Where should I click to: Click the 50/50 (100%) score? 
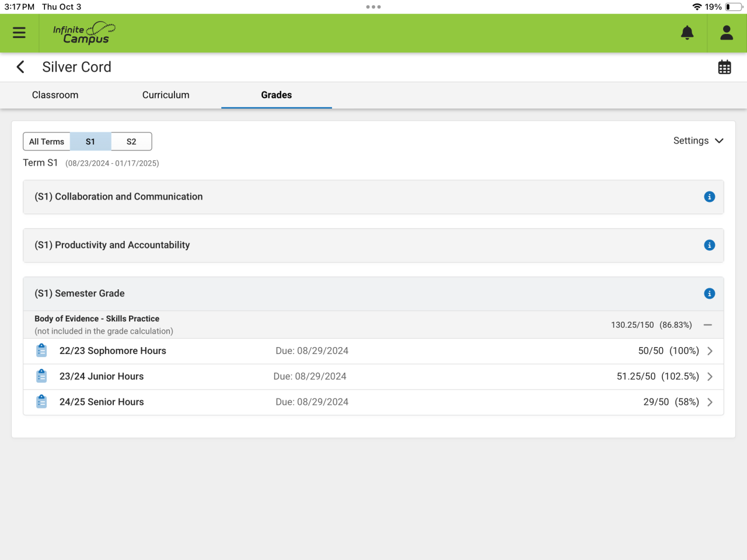pyautogui.click(x=669, y=351)
